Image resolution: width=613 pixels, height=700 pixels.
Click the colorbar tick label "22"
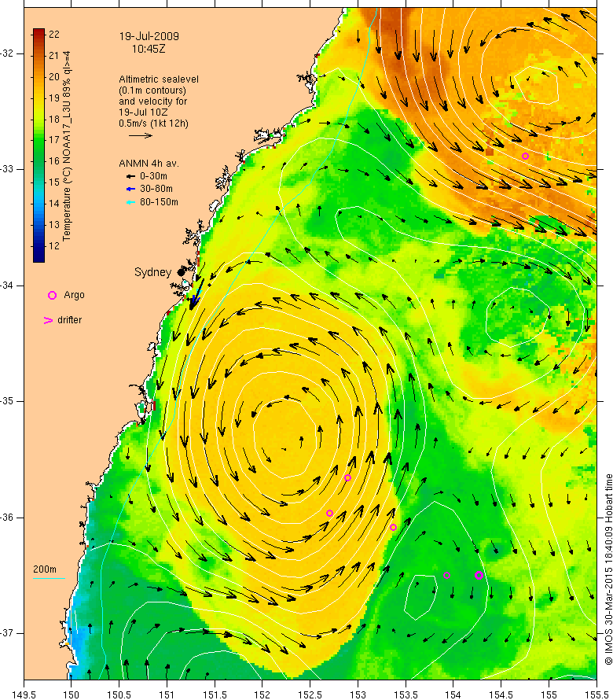click(54, 35)
